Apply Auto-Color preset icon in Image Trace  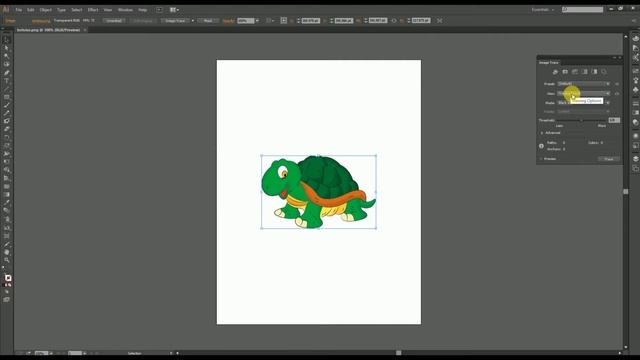(x=555, y=72)
